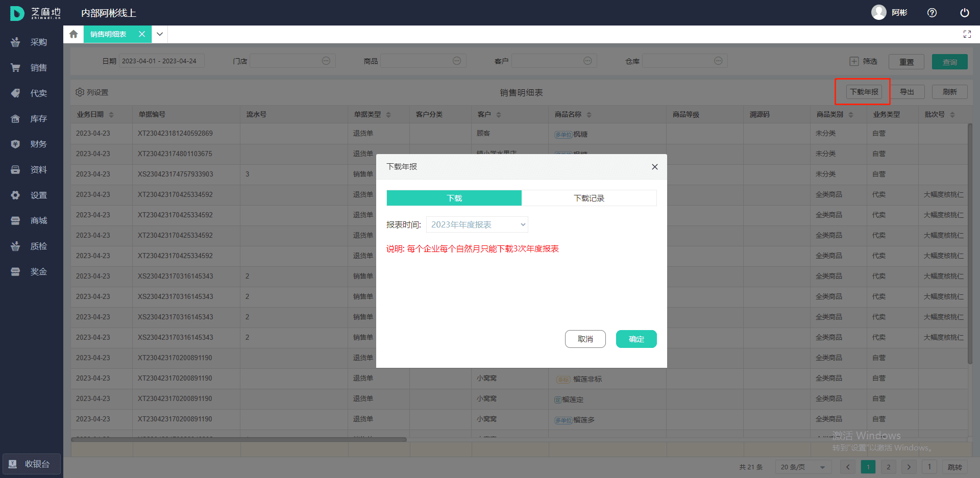Switch to the 下载记录 tab
Image resolution: width=980 pixels, height=478 pixels.
coord(589,198)
